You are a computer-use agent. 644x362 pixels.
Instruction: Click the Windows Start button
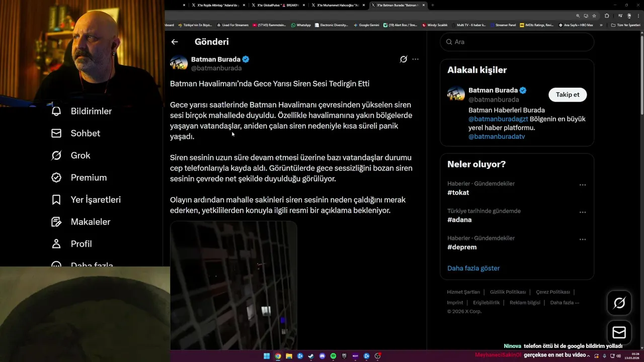pyautogui.click(x=267, y=356)
